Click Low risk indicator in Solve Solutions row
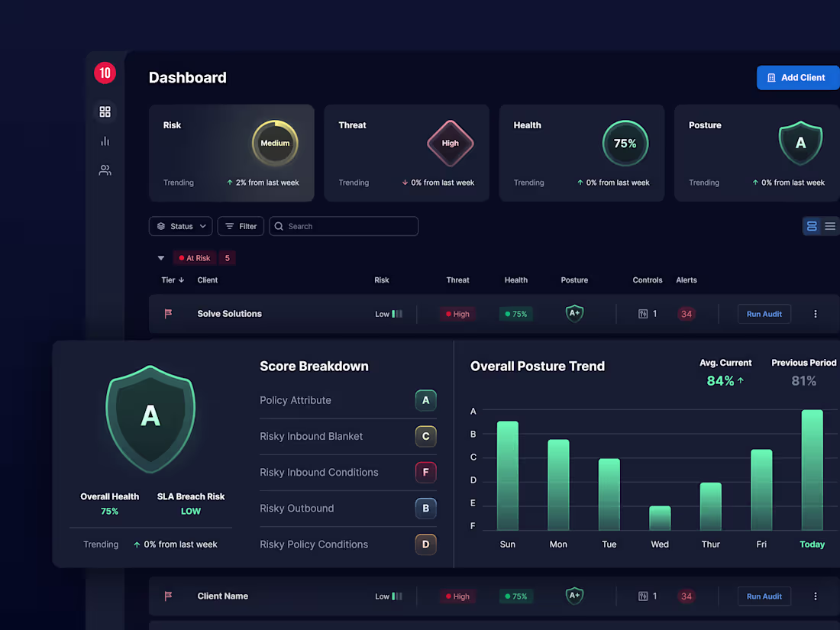 (389, 314)
